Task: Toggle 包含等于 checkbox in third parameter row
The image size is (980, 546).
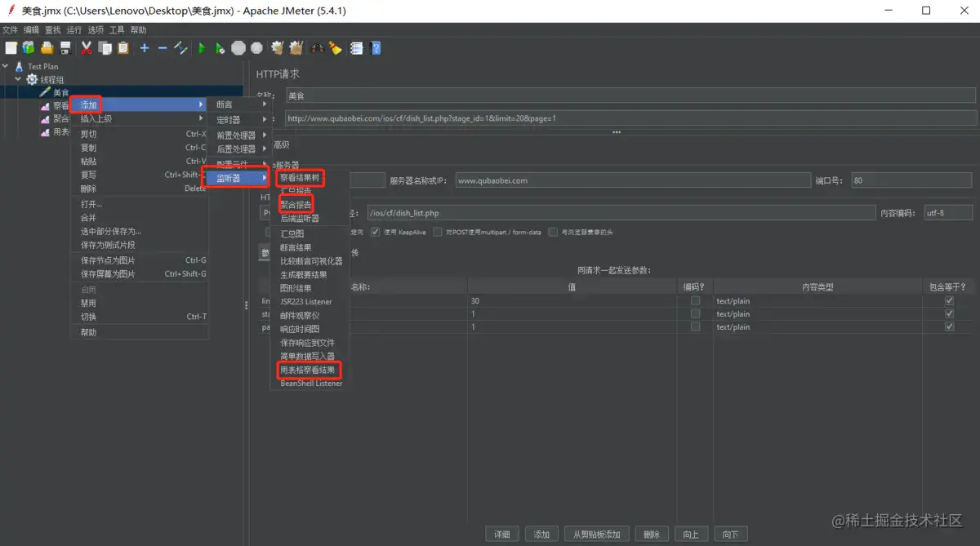Action: [x=949, y=326]
